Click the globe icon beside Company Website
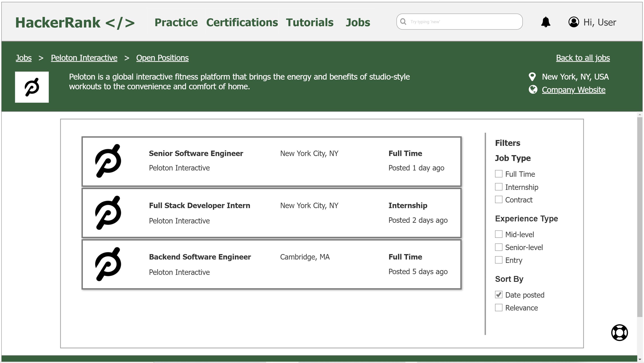 point(533,90)
